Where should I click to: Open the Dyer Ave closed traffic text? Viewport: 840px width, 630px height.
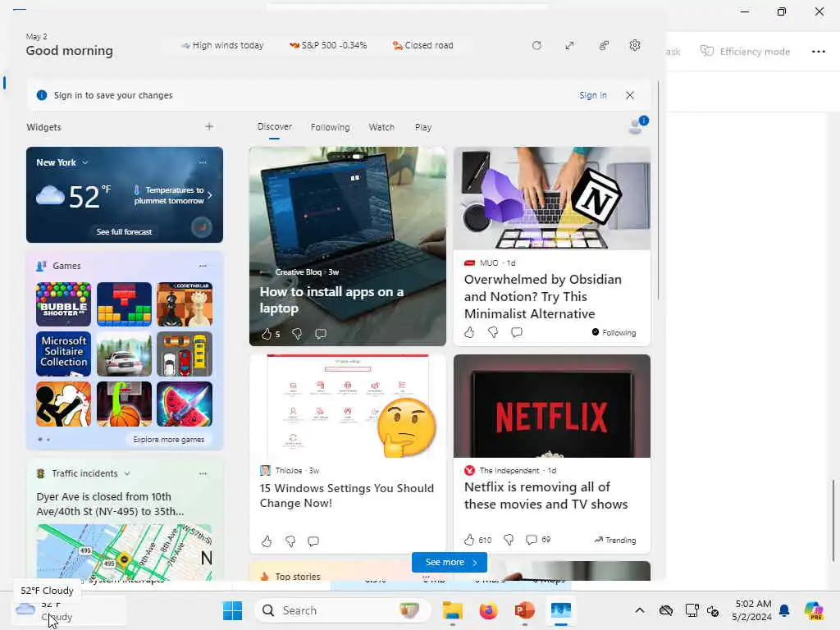click(111, 504)
